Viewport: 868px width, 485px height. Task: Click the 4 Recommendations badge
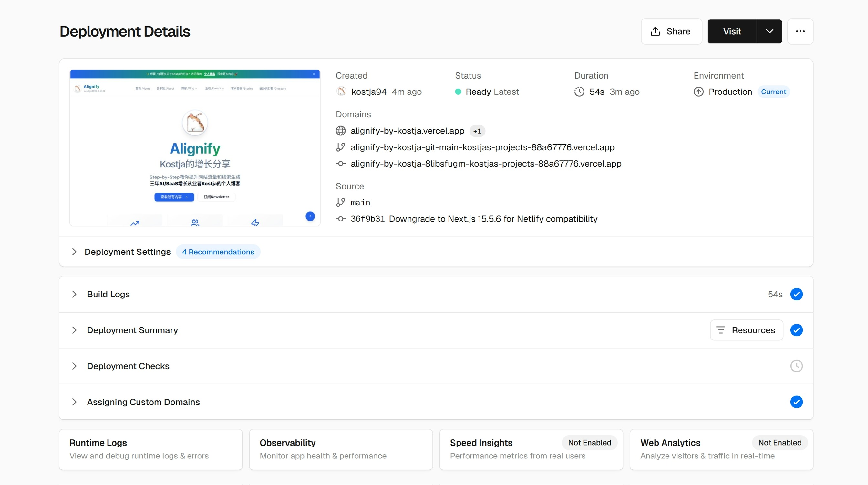click(x=218, y=252)
